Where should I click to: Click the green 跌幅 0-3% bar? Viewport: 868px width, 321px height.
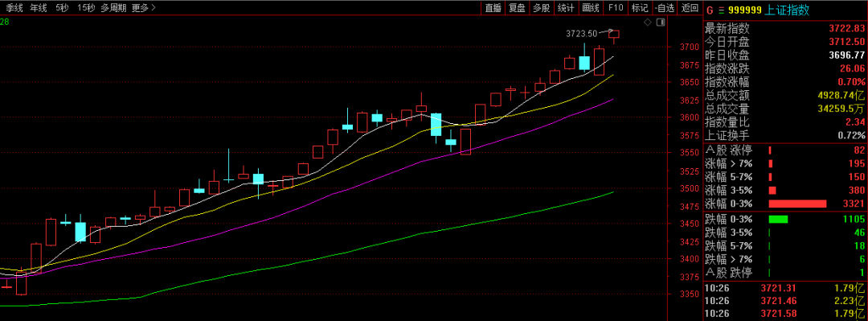pos(778,220)
